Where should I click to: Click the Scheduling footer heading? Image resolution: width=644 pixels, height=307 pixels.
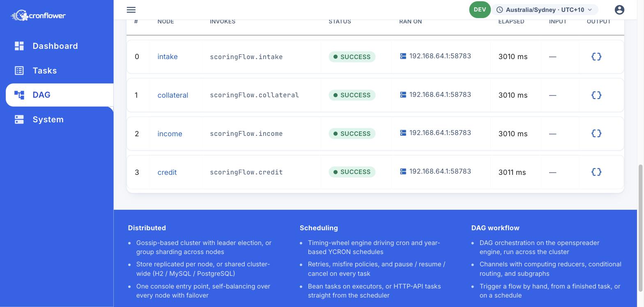[x=319, y=228]
